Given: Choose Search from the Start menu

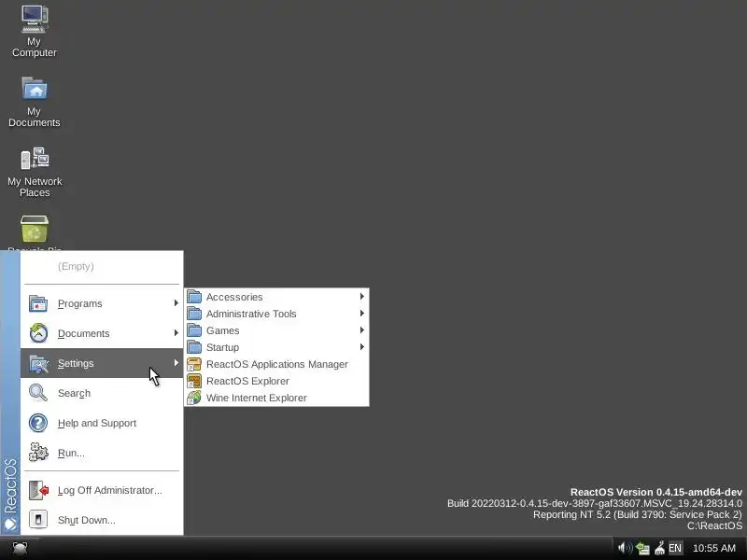Looking at the screenshot, I should [x=102, y=393].
